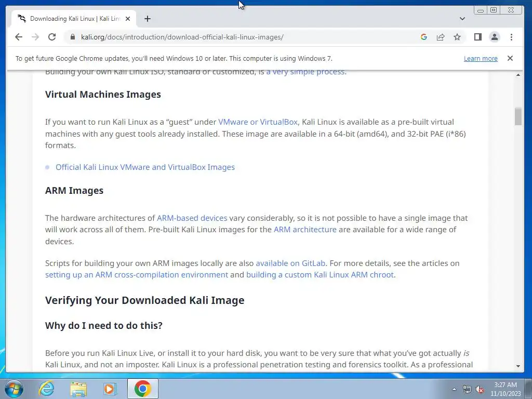Open building a custom Kali Linux ARM chroot
Image resolution: width=532 pixels, height=399 pixels.
pyautogui.click(x=320, y=275)
